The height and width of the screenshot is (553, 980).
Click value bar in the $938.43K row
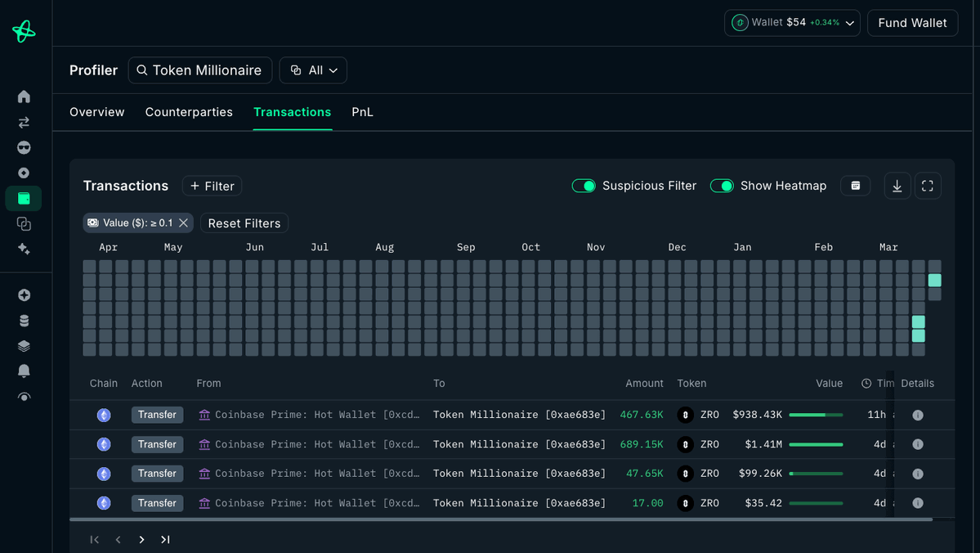(816, 415)
